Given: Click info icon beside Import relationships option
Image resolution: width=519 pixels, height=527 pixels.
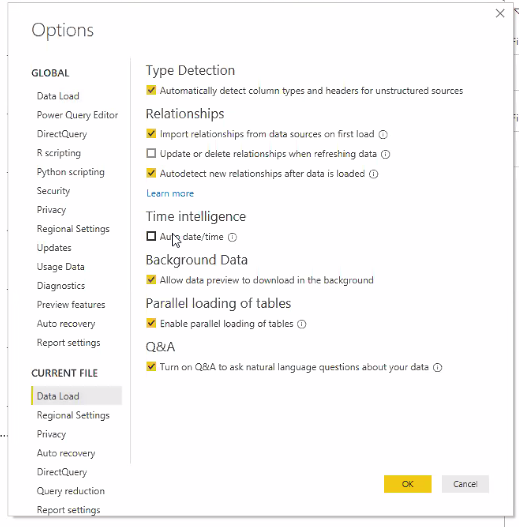Looking at the screenshot, I should pyautogui.click(x=383, y=134).
